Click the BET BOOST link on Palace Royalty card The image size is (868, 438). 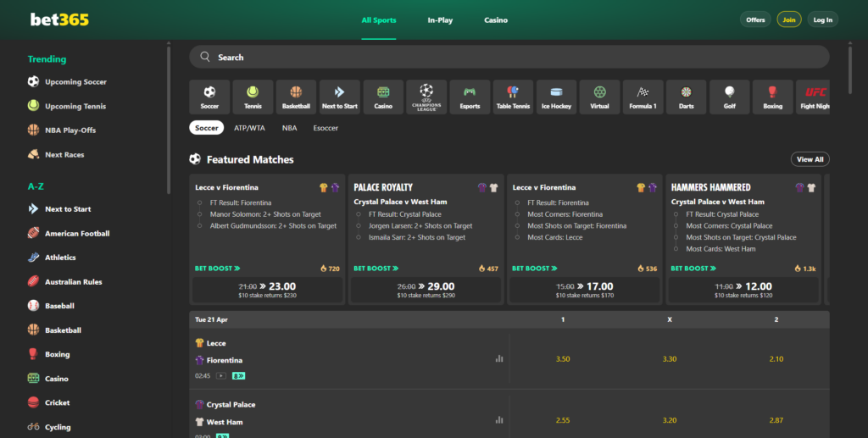[376, 269]
